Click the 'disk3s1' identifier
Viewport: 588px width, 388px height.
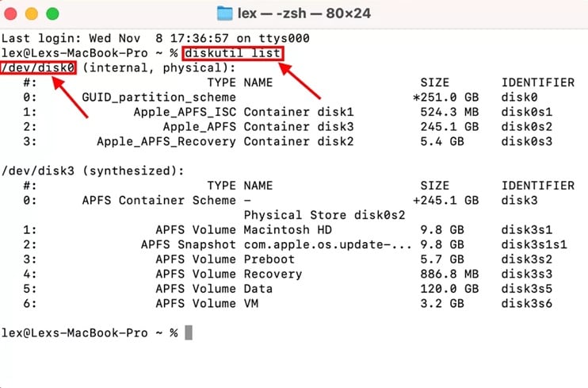coord(526,230)
